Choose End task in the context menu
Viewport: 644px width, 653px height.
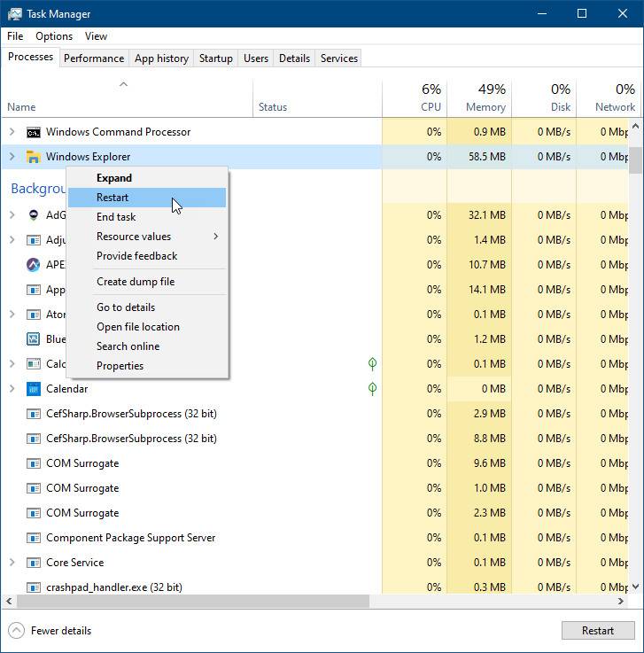point(147,217)
